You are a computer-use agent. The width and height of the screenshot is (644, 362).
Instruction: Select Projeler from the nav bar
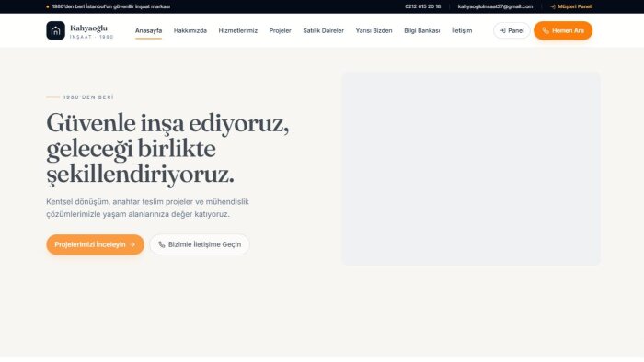tap(280, 30)
